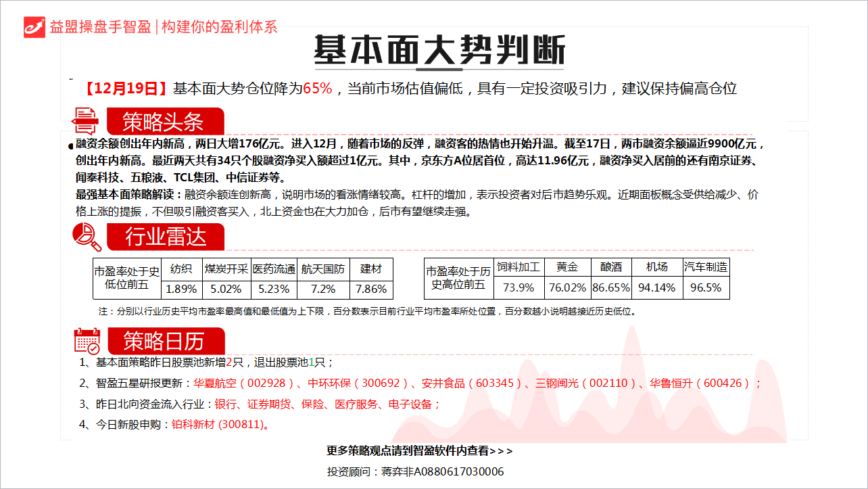Click the calendar icon beside 策略日历
868x489 pixels.
pyautogui.click(x=87, y=340)
